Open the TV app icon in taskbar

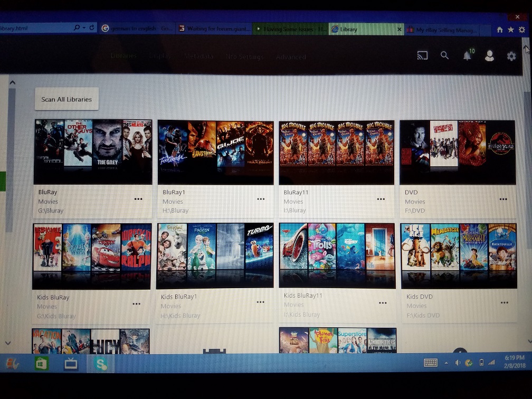(x=71, y=364)
